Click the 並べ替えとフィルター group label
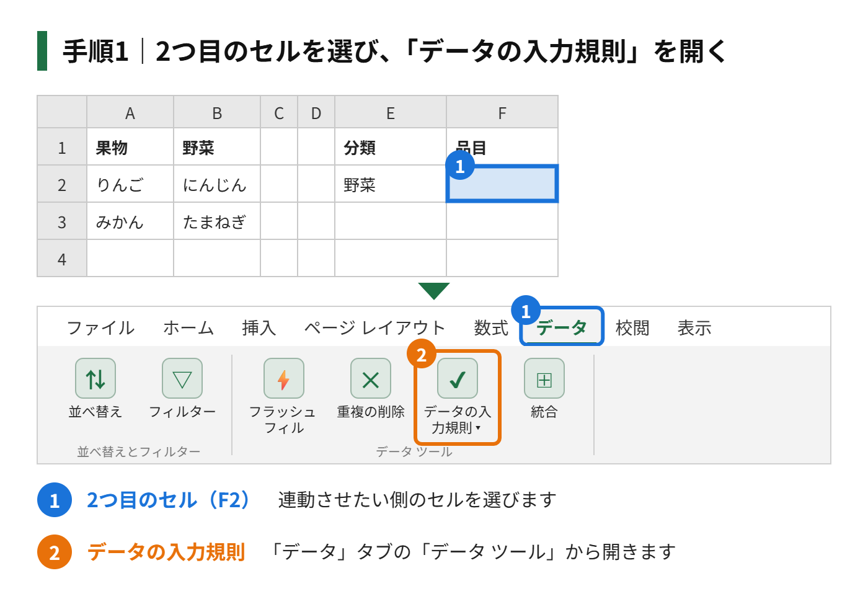The image size is (868, 599). click(139, 452)
